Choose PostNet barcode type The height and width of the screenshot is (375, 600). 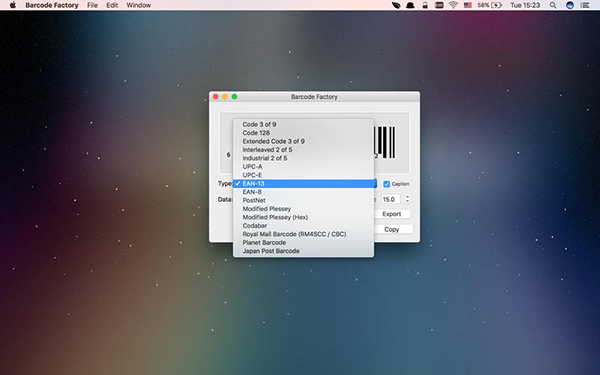(x=303, y=201)
